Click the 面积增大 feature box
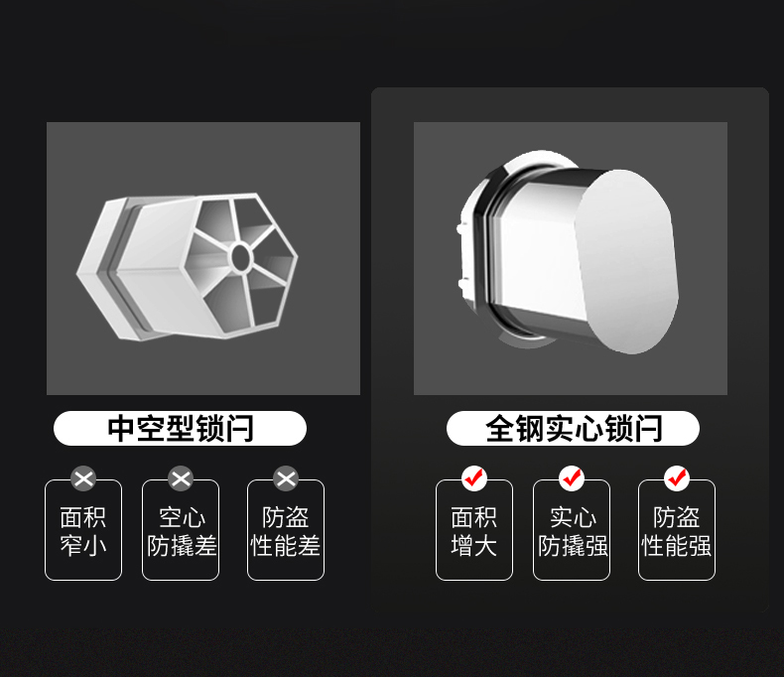Screen dimensions: 784x677 [474, 530]
